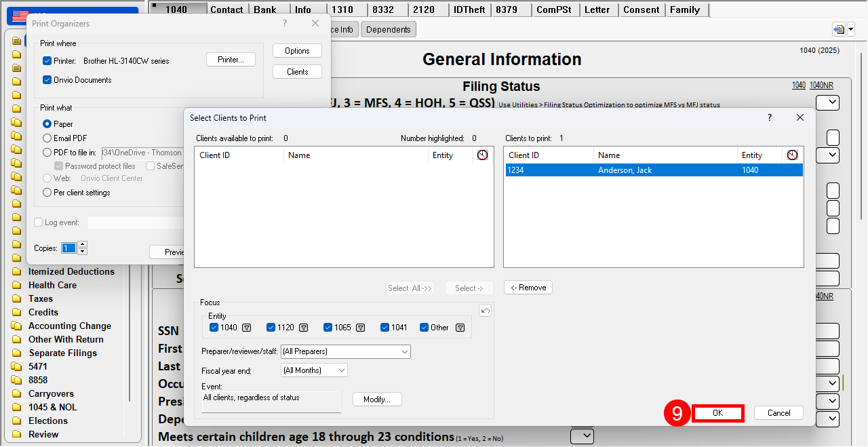
Task: Click the filter icon beside Other entity
Action: [460, 328]
